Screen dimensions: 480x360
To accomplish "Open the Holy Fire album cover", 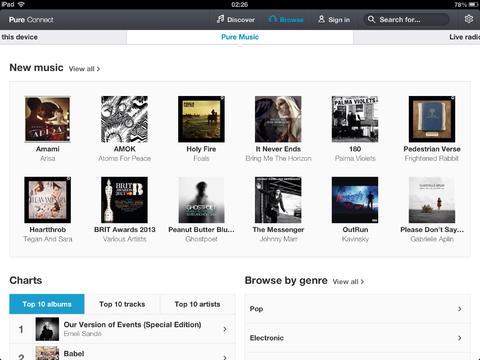I will pos(201,119).
